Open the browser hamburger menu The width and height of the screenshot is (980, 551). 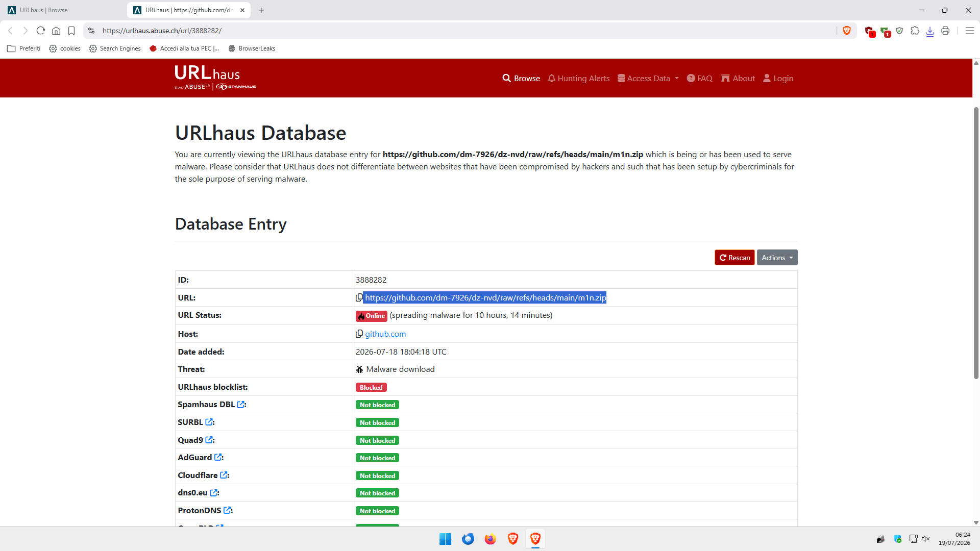click(970, 31)
